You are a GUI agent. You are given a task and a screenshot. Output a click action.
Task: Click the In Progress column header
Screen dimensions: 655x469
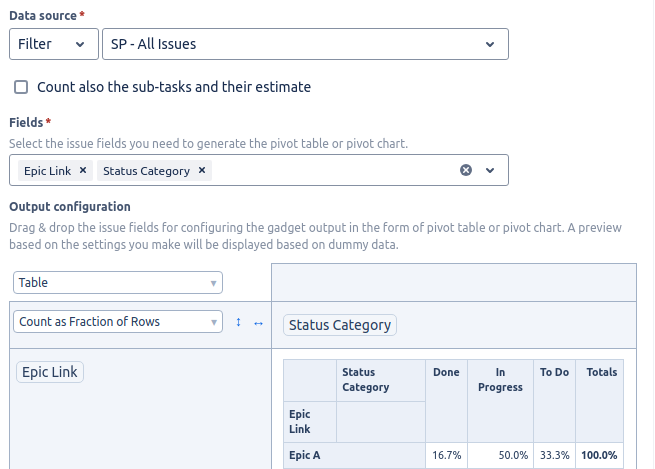pyautogui.click(x=500, y=380)
